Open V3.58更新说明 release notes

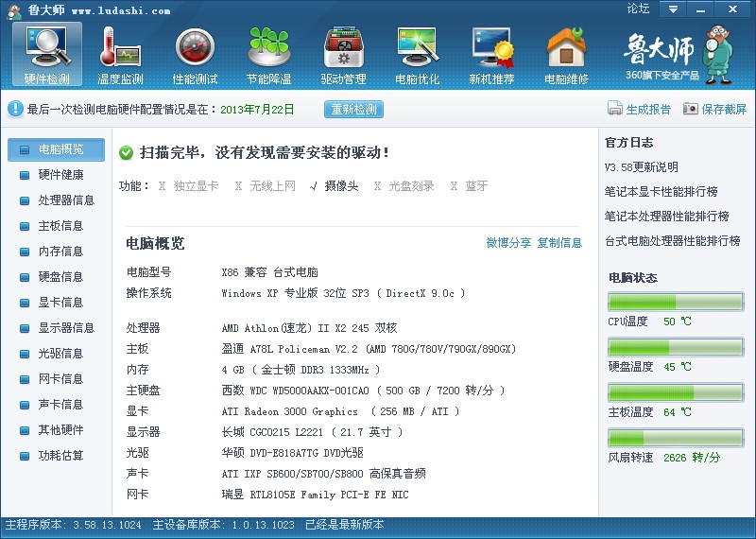point(642,167)
